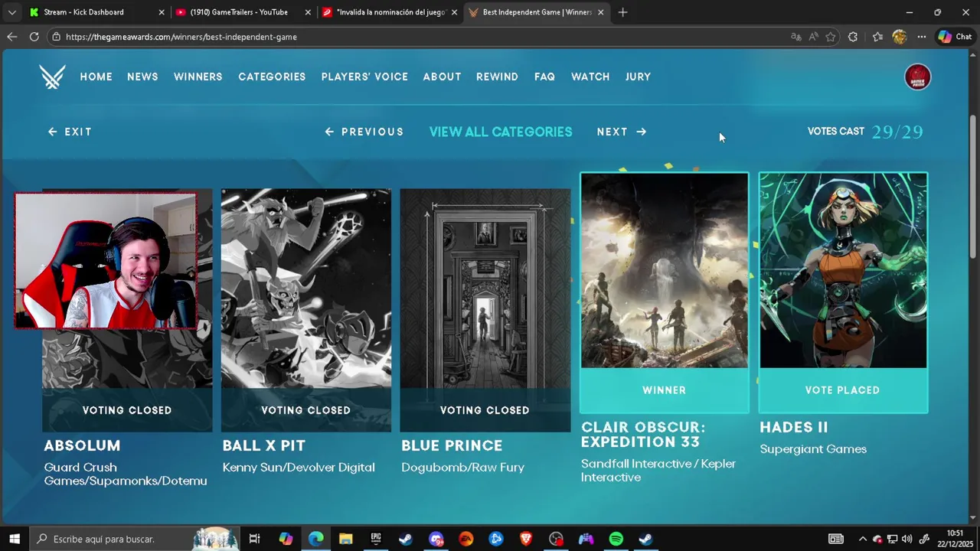The height and width of the screenshot is (551, 980).
Task: Open the WATCH menu item
Action: point(590,77)
